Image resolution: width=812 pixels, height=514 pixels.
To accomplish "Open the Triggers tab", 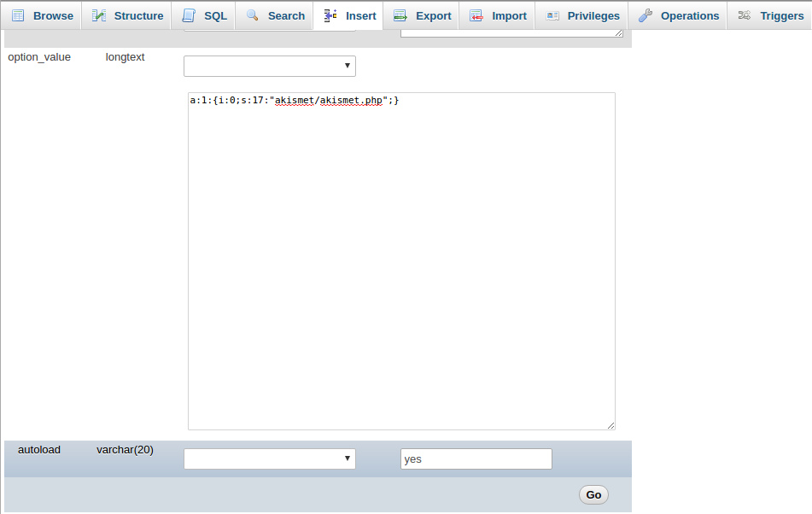I will tap(771, 15).
